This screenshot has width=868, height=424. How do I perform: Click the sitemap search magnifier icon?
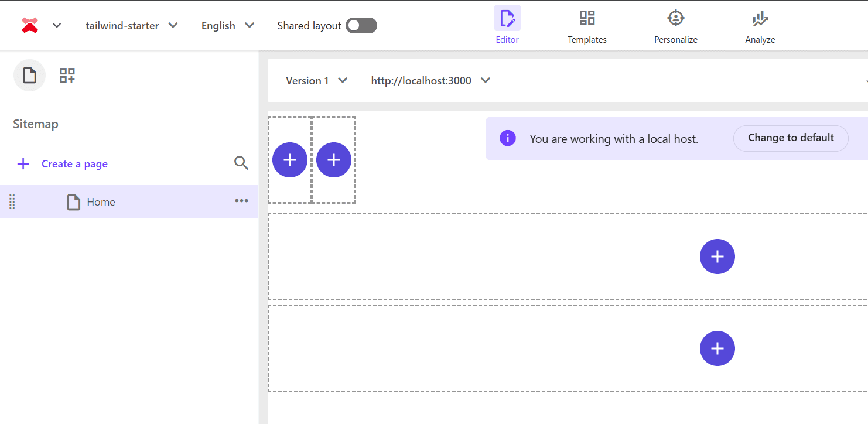pos(241,163)
